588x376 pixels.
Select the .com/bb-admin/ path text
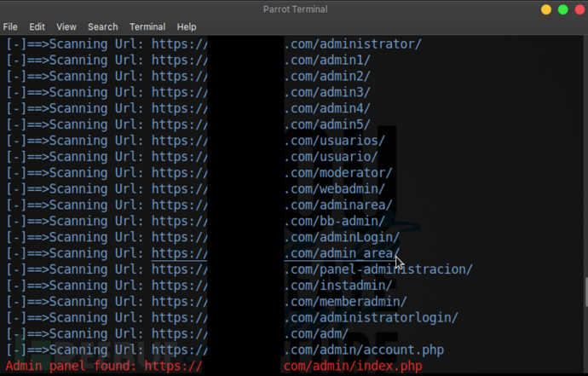[x=335, y=221]
